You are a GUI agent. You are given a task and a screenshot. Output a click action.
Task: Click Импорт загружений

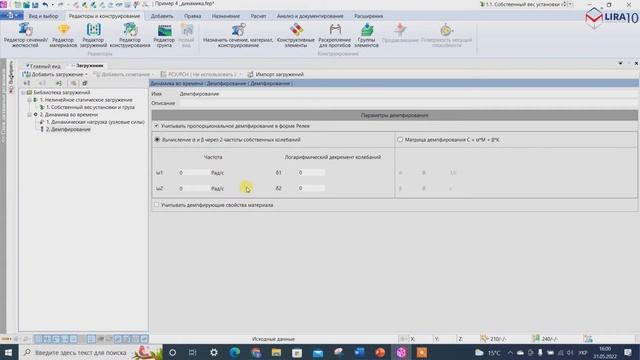(x=276, y=74)
